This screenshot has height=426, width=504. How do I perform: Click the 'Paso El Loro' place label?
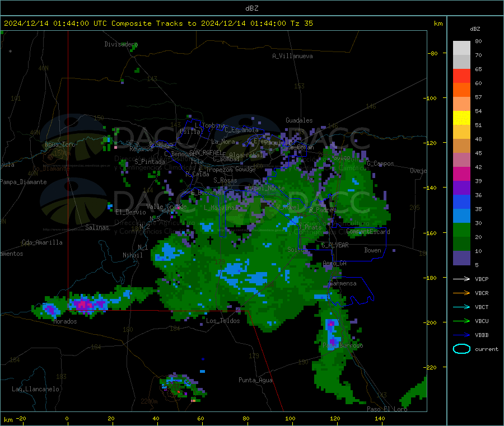[387, 409]
